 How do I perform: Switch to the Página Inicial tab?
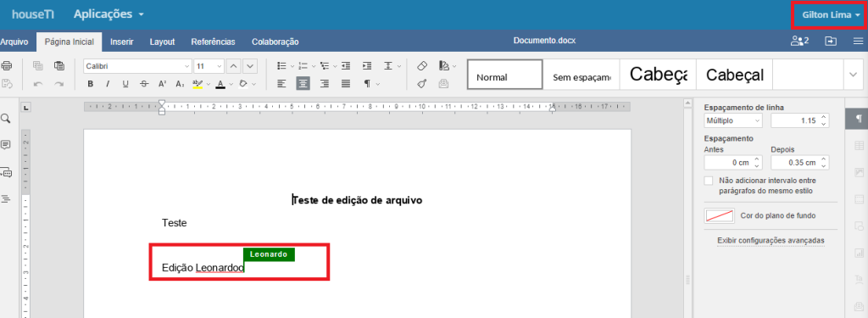tap(70, 42)
